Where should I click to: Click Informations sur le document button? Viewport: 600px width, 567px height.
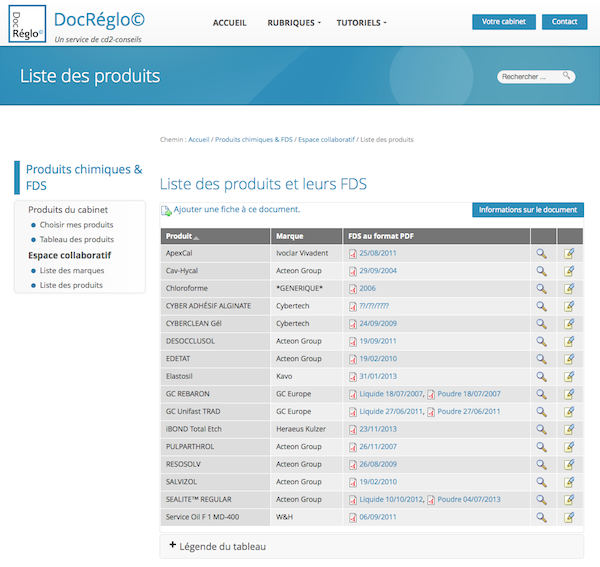527,210
